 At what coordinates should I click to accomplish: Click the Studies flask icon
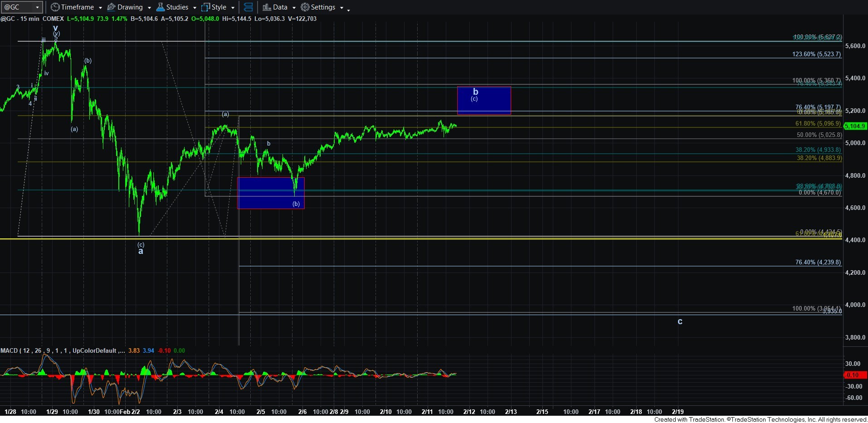click(x=161, y=7)
